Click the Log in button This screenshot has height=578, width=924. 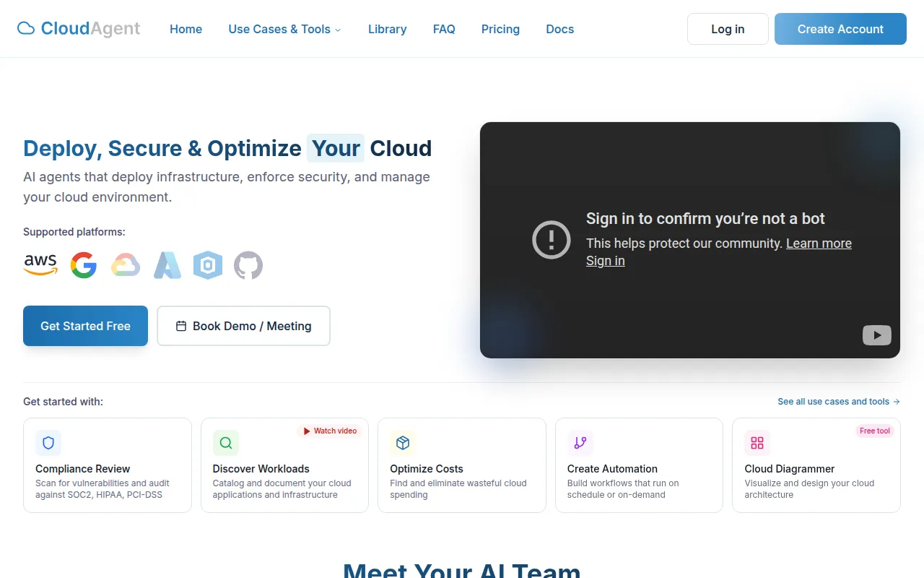(728, 29)
